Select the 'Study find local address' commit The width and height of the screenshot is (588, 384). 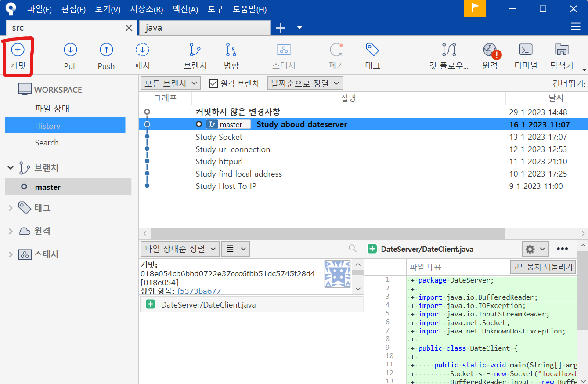[363, 174]
